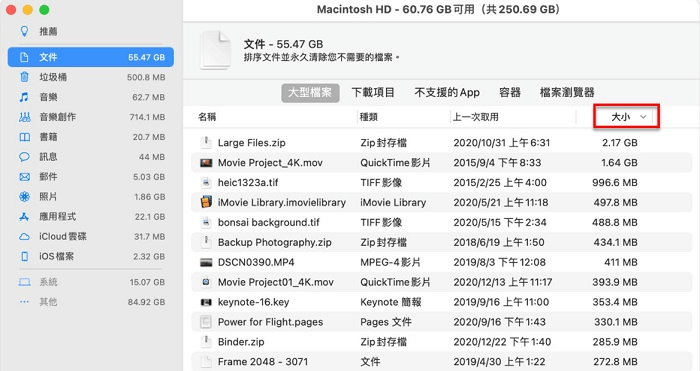Click the Keynote 簡報 type cell
This screenshot has width=700, height=371.
coord(391,302)
